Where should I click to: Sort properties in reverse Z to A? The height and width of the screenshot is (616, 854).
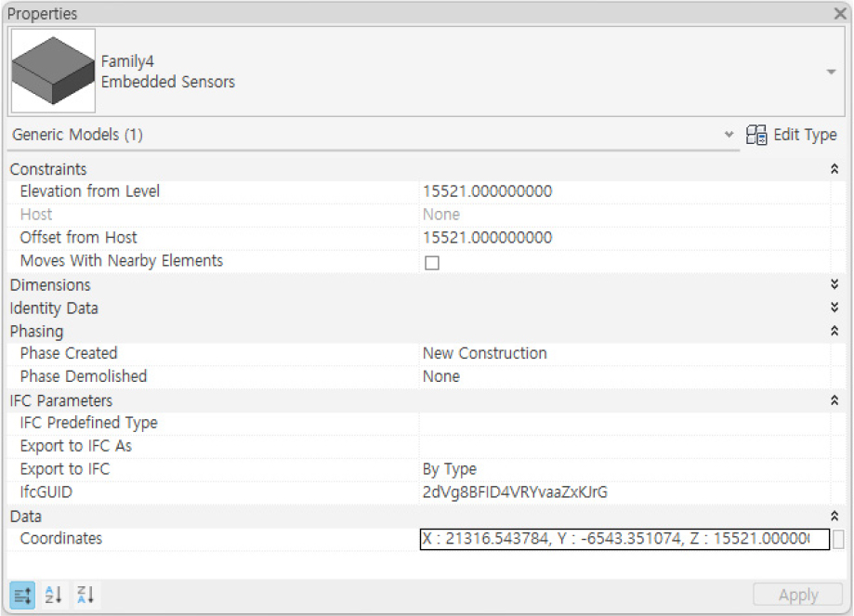click(85, 595)
